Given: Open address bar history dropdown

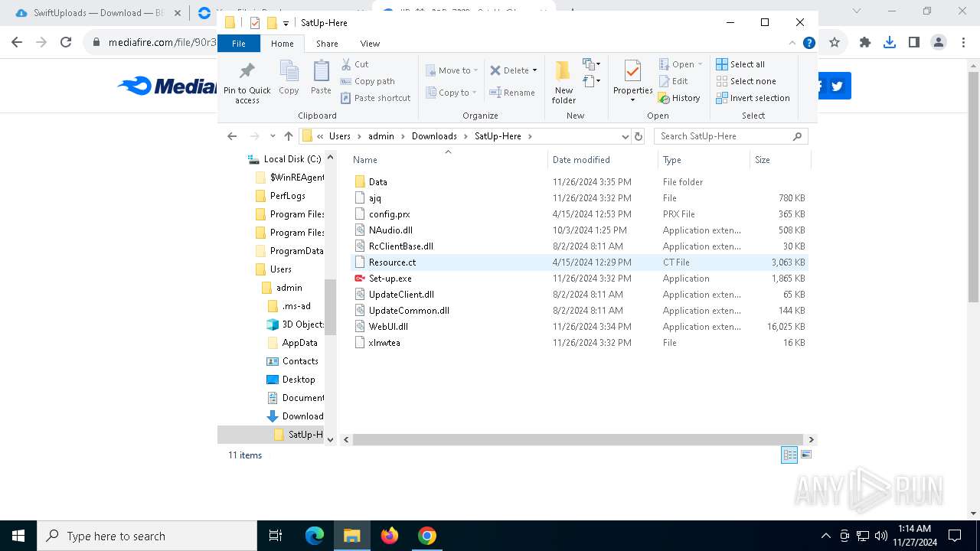Looking at the screenshot, I should point(626,136).
